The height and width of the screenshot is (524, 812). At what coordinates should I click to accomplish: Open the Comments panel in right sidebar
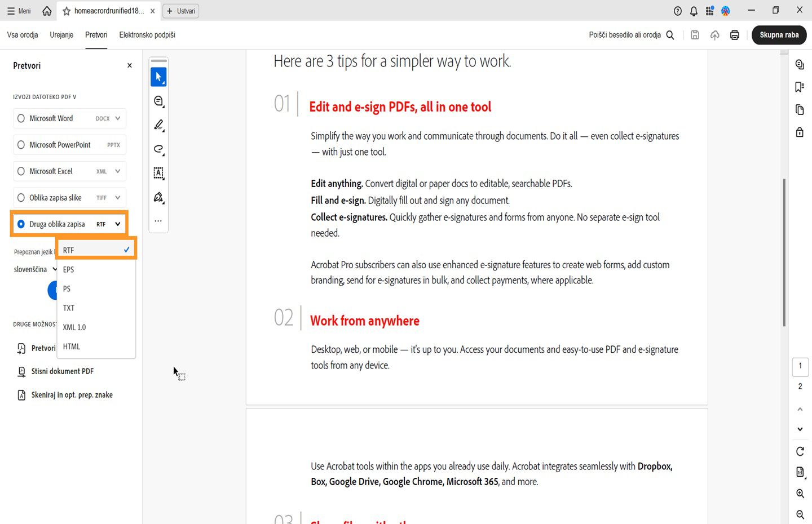click(x=800, y=64)
